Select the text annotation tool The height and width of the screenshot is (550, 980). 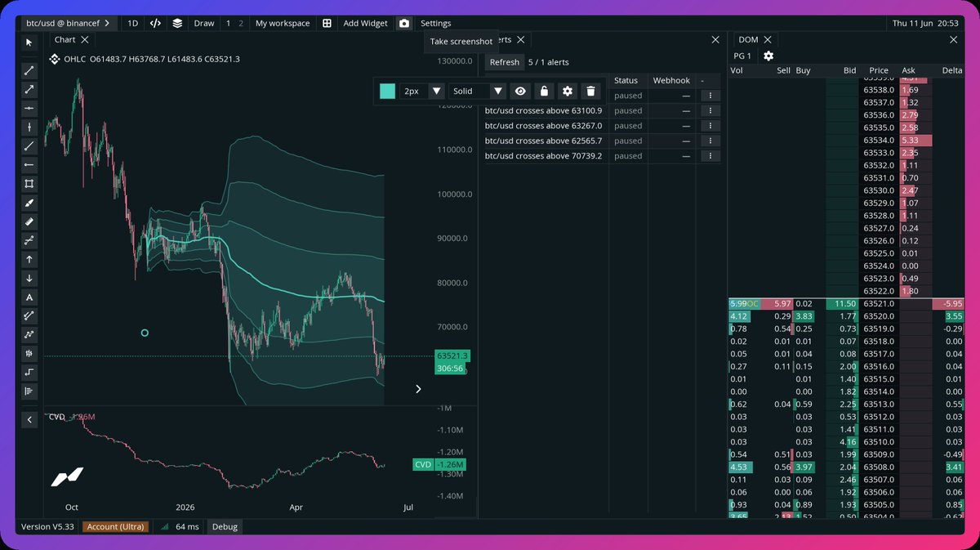click(29, 297)
